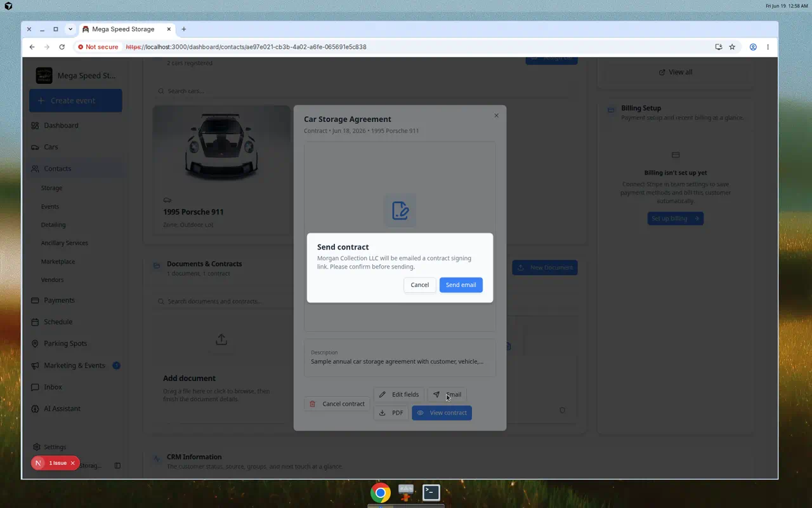The image size is (812, 508).
Task: Close the Car Storage Agreement panel
Action: click(x=496, y=116)
